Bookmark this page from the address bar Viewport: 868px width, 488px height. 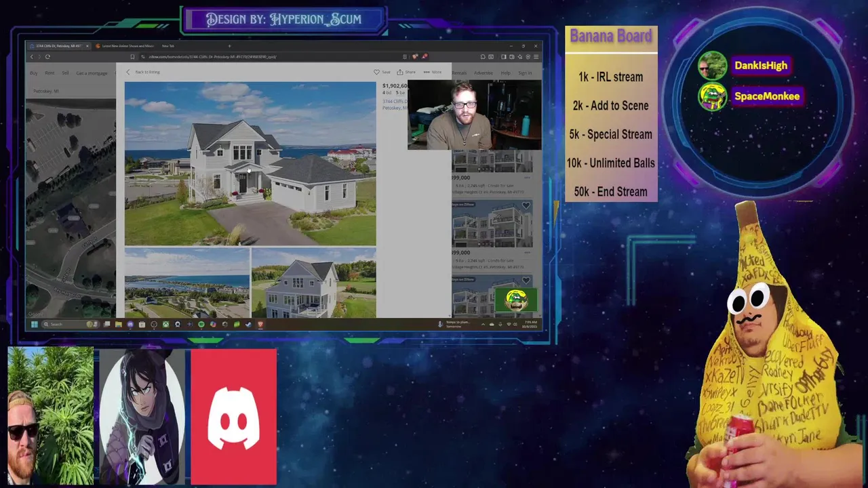click(132, 57)
